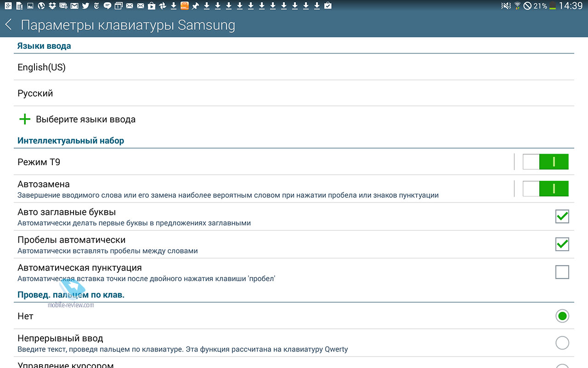Open the Google Photos pinwheel notification
The width and height of the screenshot is (588, 368).
[162, 6]
